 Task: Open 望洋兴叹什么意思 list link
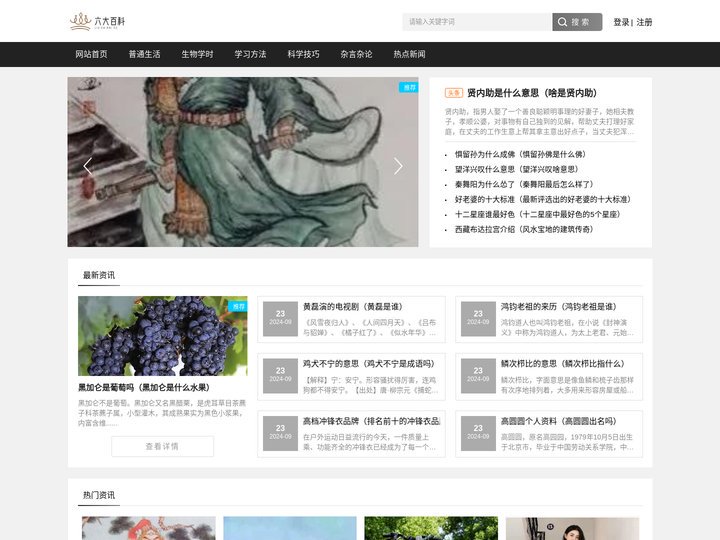click(517, 169)
